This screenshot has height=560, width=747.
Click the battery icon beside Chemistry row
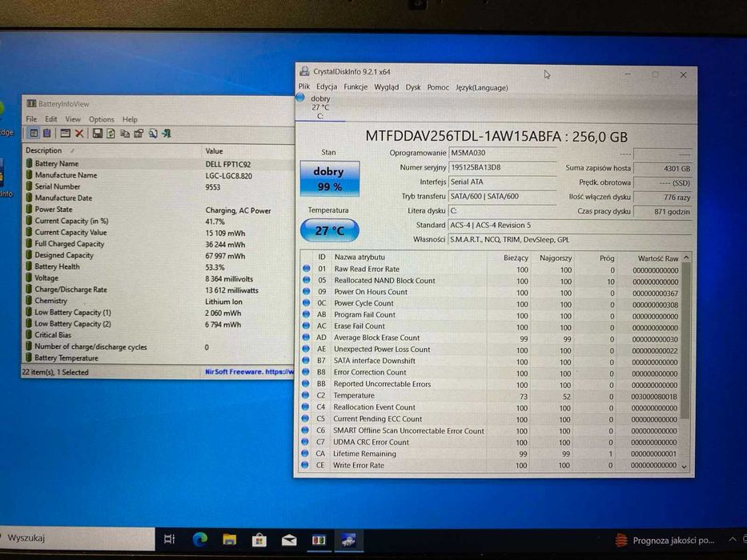pyautogui.click(x=29, y=301)
